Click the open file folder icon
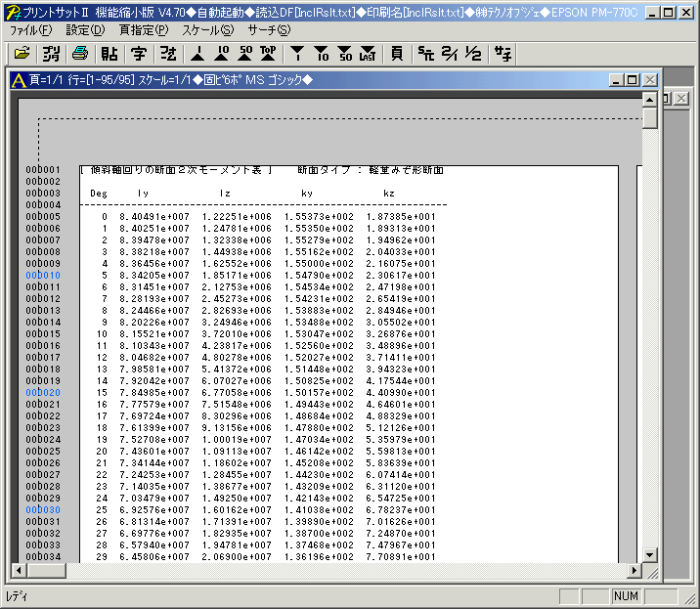 [22, 52]
